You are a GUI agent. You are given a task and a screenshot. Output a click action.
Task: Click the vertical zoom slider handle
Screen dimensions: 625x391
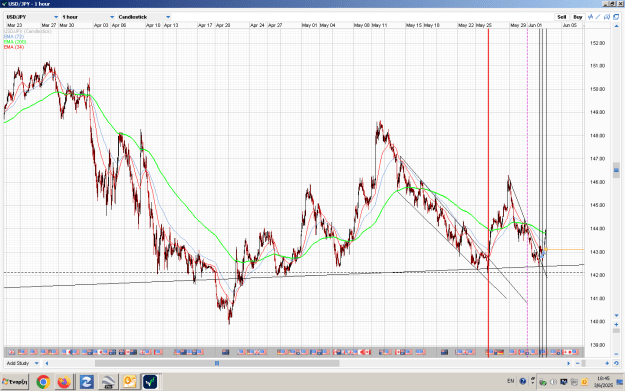616,331
